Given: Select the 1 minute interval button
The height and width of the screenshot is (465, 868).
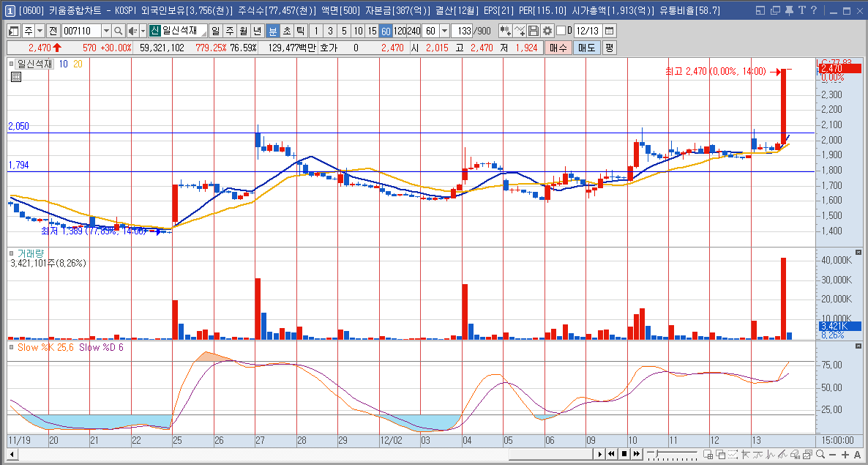Looking at the screenshot, I should pos(316,31).
